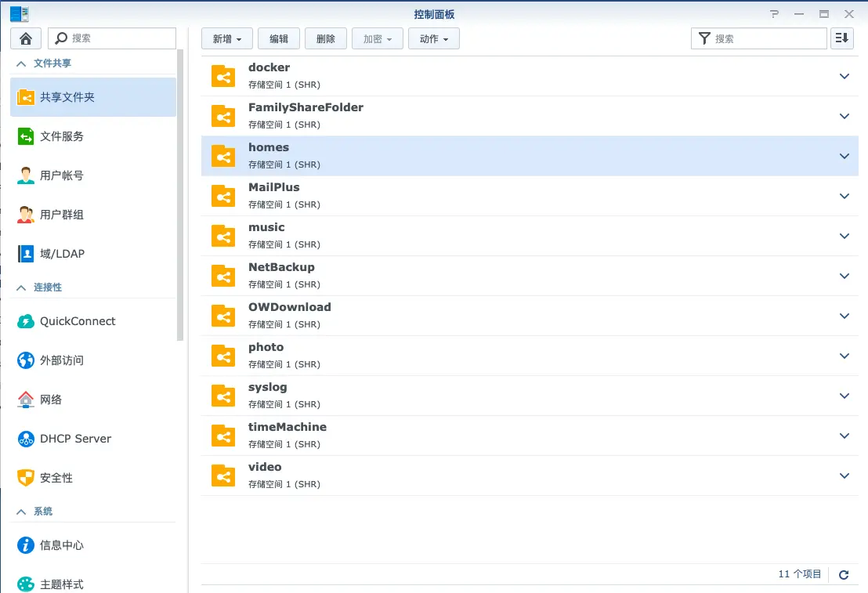868x593 pixels.
Task: Click the Edit (编辑) button
Action: [278, 38]
